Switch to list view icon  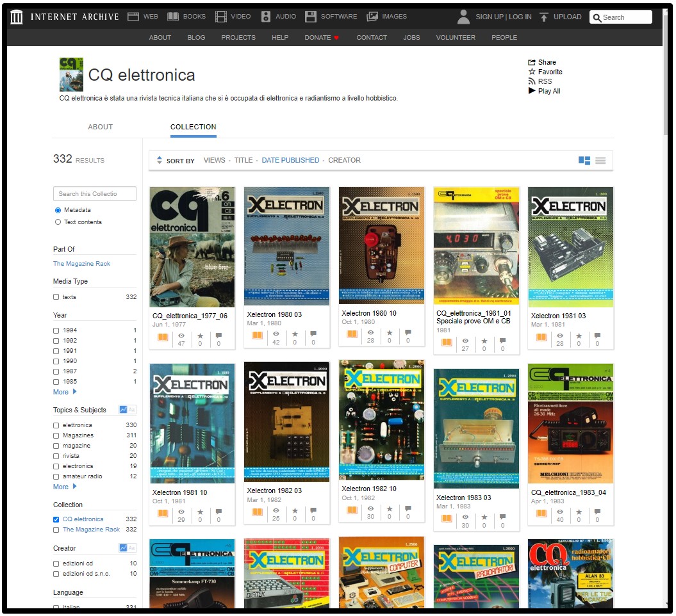600,161
